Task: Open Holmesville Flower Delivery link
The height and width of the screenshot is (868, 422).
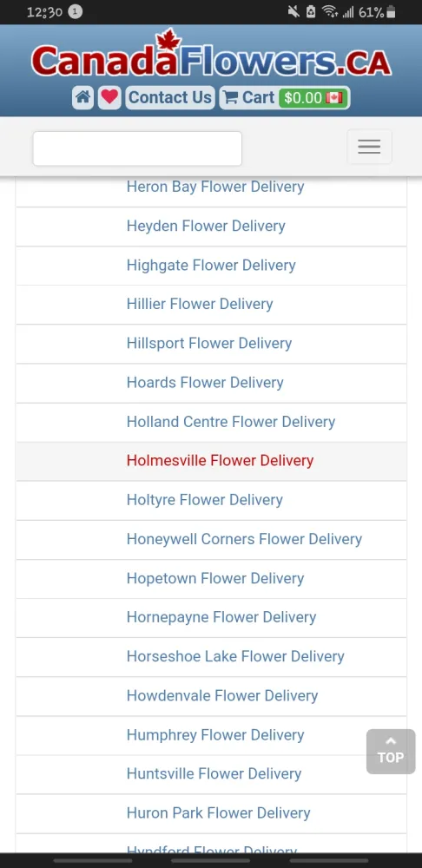Action: pyautogui.click(x=220, y=461)
